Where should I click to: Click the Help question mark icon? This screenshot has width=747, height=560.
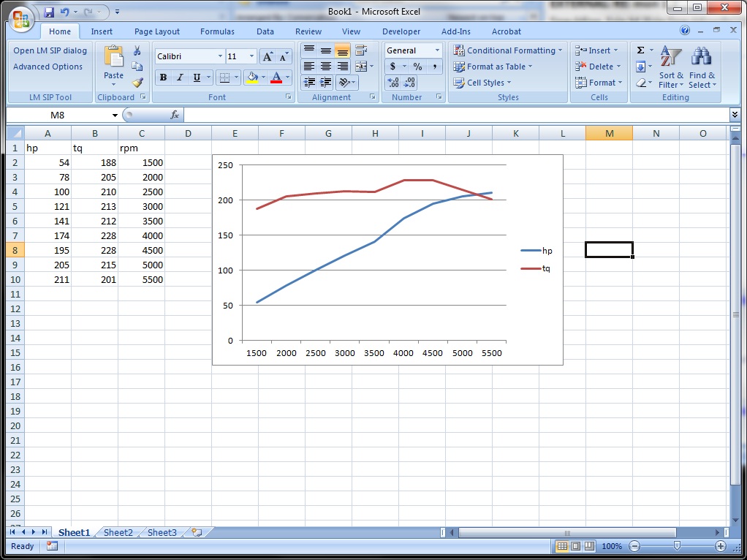[685, 31]
